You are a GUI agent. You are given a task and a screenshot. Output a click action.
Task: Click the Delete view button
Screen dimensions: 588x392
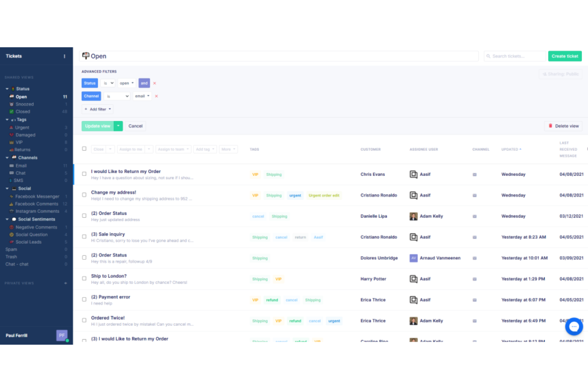(563, 126)
